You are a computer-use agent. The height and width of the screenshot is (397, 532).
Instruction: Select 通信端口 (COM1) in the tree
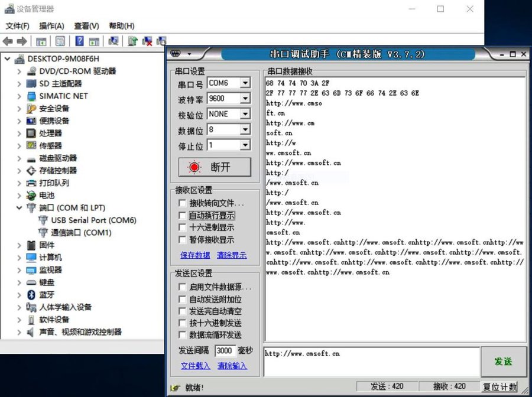coord(81,233)
